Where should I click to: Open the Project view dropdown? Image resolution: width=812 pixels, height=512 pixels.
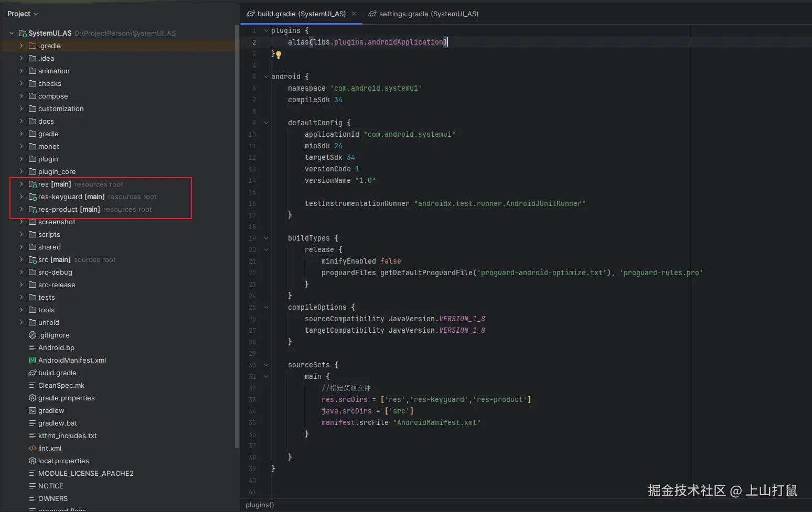[x=23, y=14]
